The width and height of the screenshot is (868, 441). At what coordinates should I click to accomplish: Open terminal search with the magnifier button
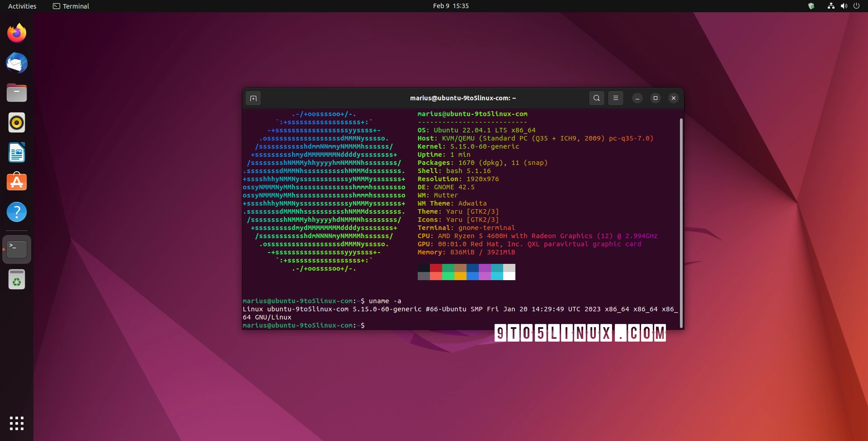[x=597, y=98]
